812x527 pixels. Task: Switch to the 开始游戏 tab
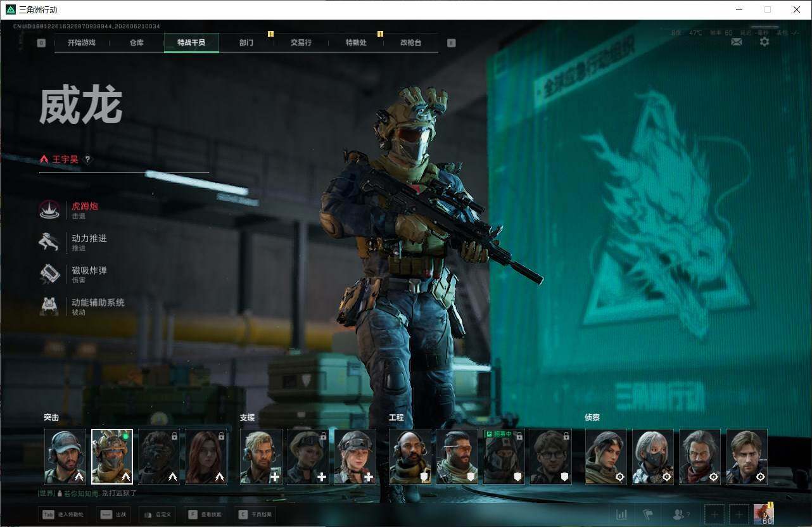[x=82, y=43]
